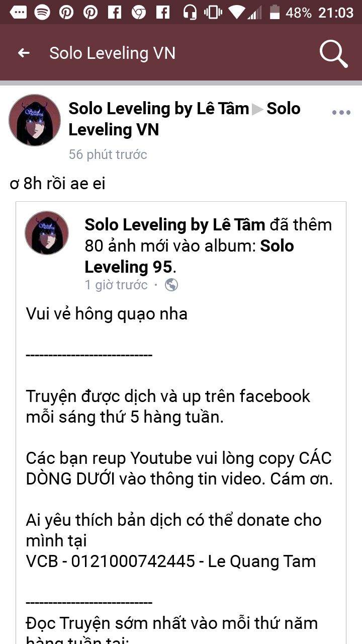
Task: Tap the back arrow in header
Action: click(x=24, y=53)
